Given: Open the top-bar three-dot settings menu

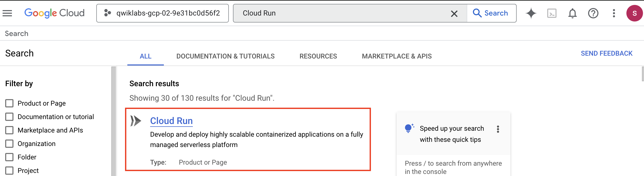Looking at the screenshot, I should pos(614,13).
